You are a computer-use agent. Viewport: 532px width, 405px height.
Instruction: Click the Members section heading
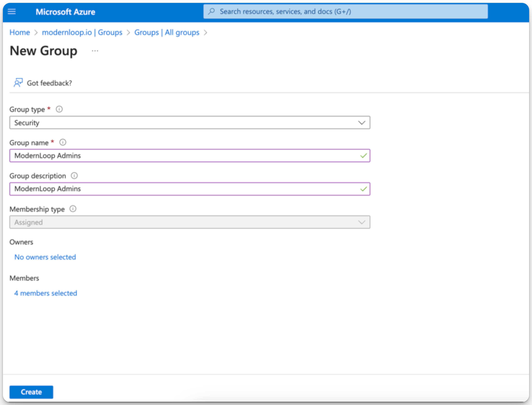pyautogui.click(x=24, y=278)
